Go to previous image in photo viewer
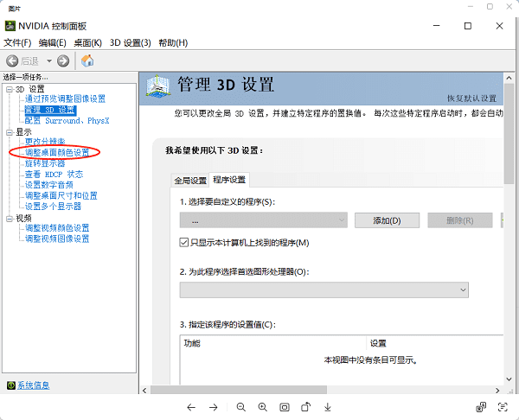Viewport: 519px width, 420px height. (x=191, y=407)
